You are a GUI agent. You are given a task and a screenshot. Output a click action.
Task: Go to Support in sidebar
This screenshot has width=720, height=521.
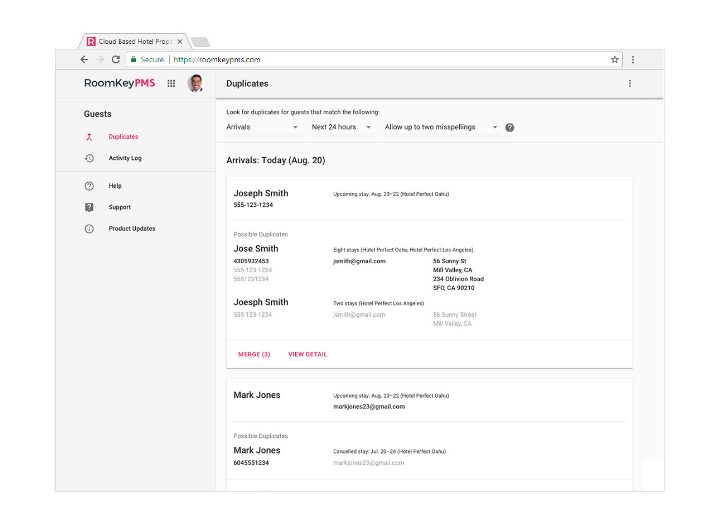119,207
